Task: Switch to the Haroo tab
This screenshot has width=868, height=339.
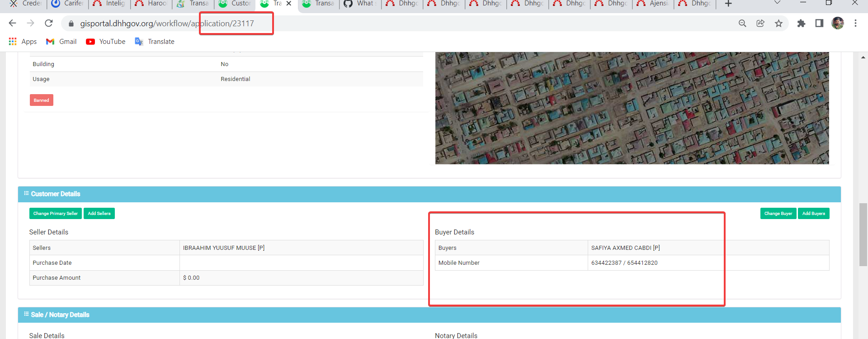Action: pos(151,4)
